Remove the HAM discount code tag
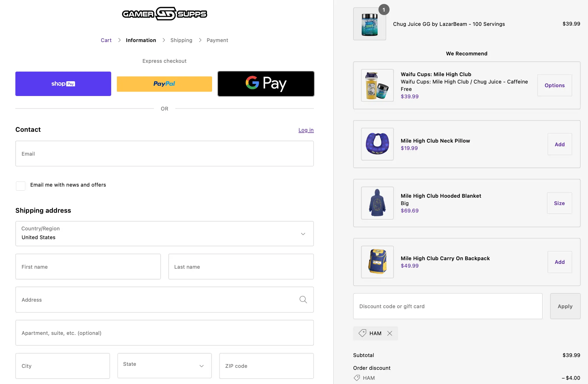The width and height of the screenshot is (588, 384). (390, 333)
